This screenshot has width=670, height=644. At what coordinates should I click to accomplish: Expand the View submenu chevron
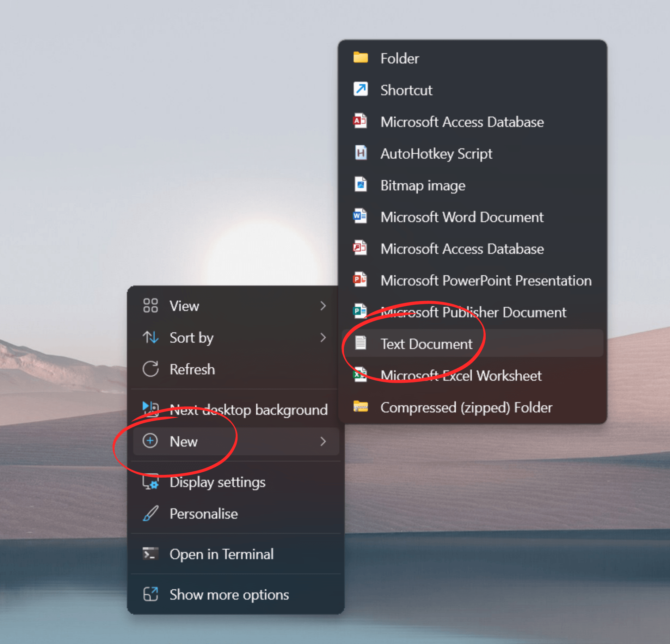(x=323, y=306)
